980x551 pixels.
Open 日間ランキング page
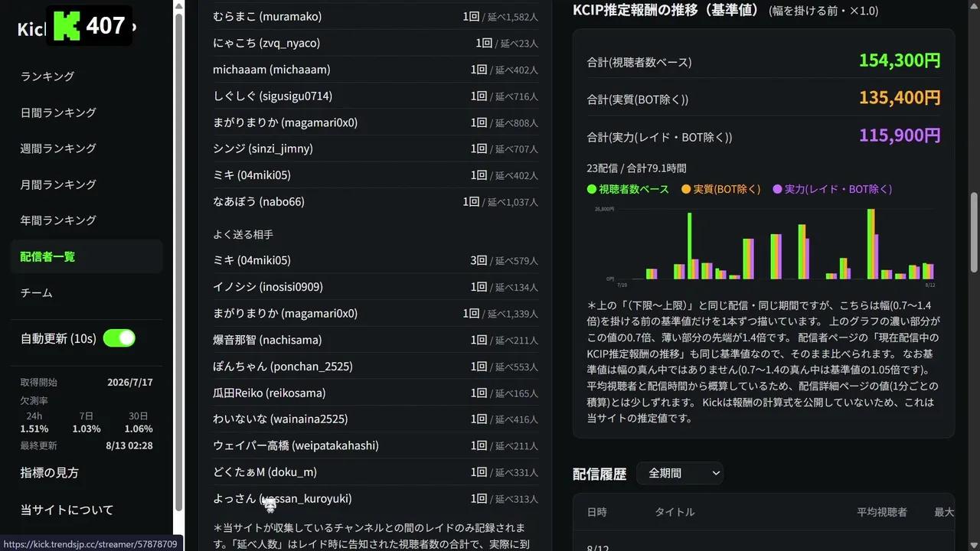(x=58, y=112)
